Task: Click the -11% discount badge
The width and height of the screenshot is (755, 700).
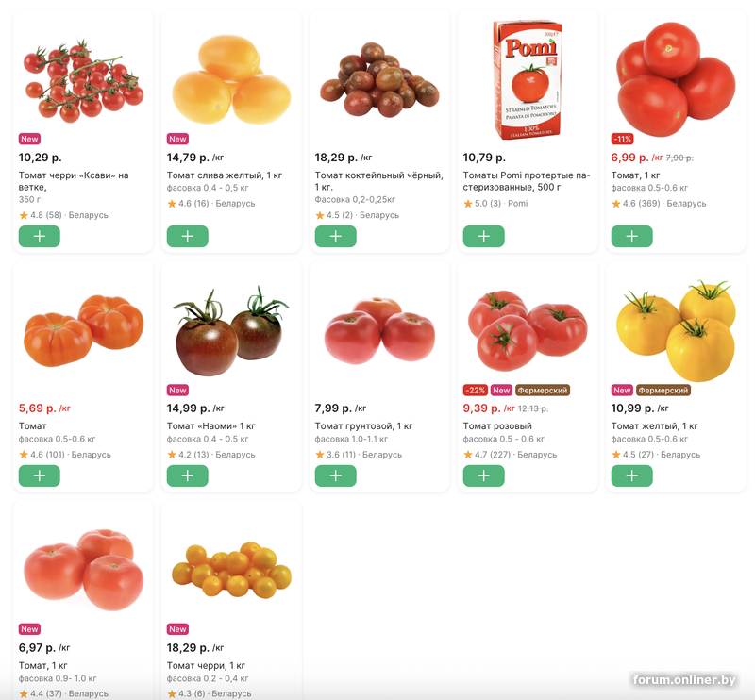Action: point(622,139)
